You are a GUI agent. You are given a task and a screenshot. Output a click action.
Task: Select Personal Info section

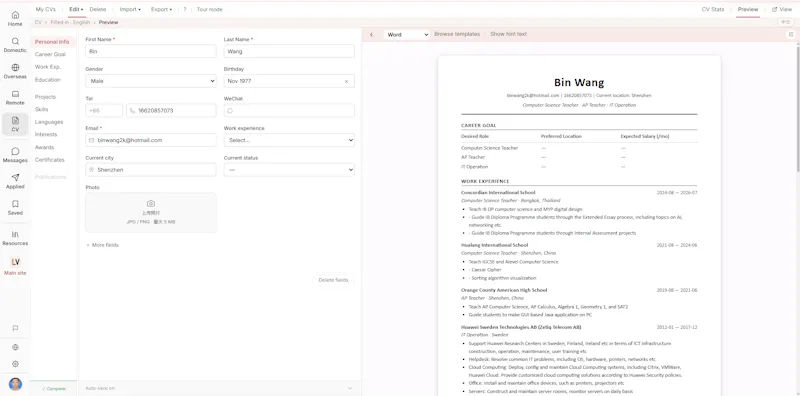[52, 42]
